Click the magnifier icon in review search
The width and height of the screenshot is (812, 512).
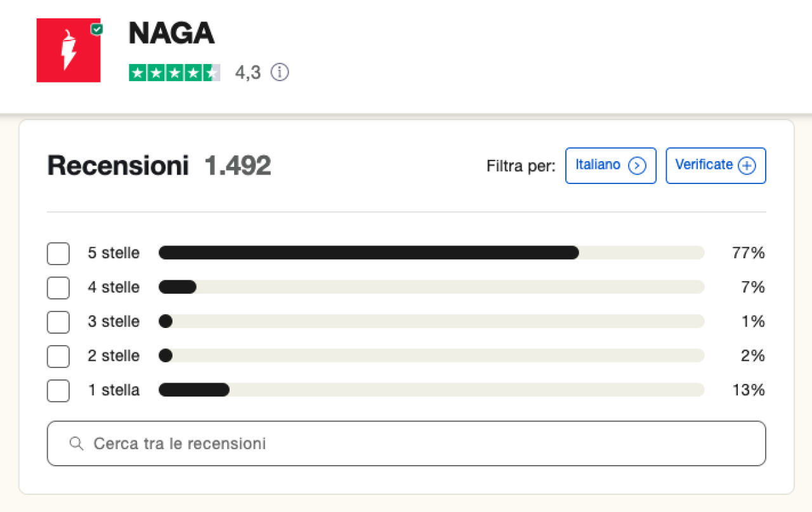(x=77, y=443)
